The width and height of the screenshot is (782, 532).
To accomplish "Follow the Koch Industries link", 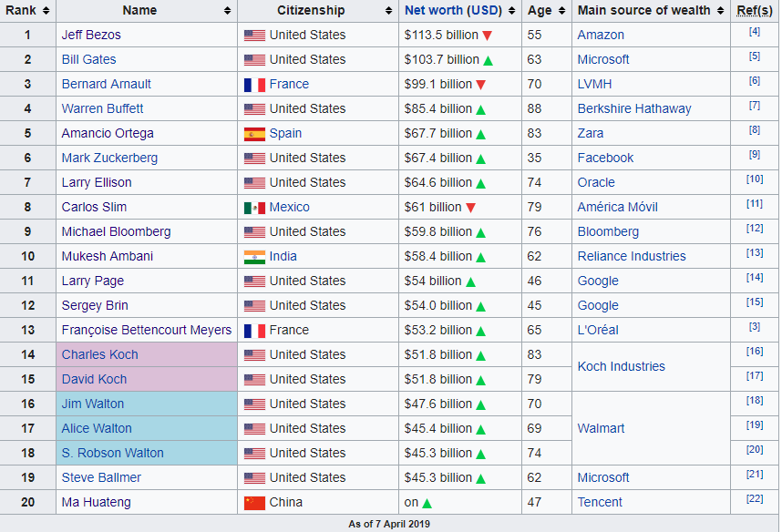I will click(x=622, y=366).
